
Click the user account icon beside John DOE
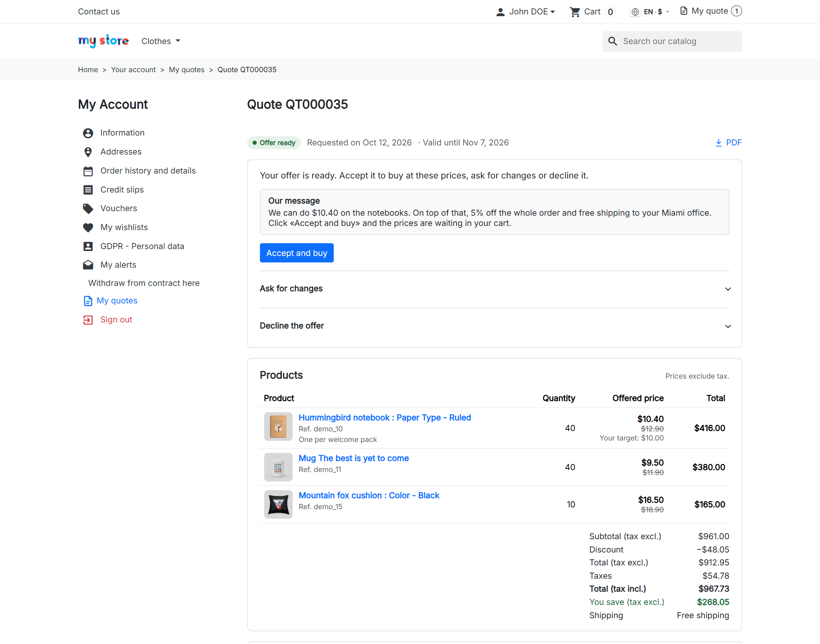[500, 12]
